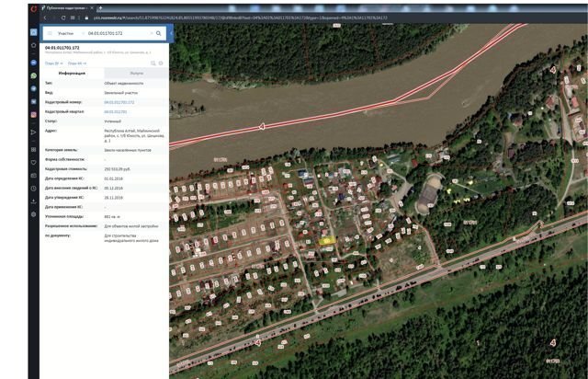This screenshot has height=379, width=588.
Task: Collapse the side panel arrow
Action: click(x=171, y=33)
